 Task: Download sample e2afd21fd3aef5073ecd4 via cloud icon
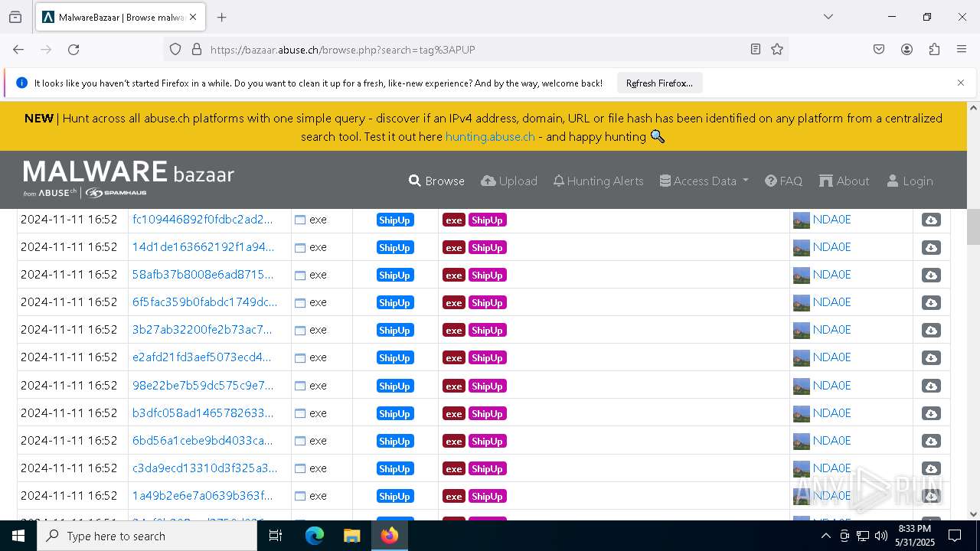pyautogui.click(x=931, y=357)
